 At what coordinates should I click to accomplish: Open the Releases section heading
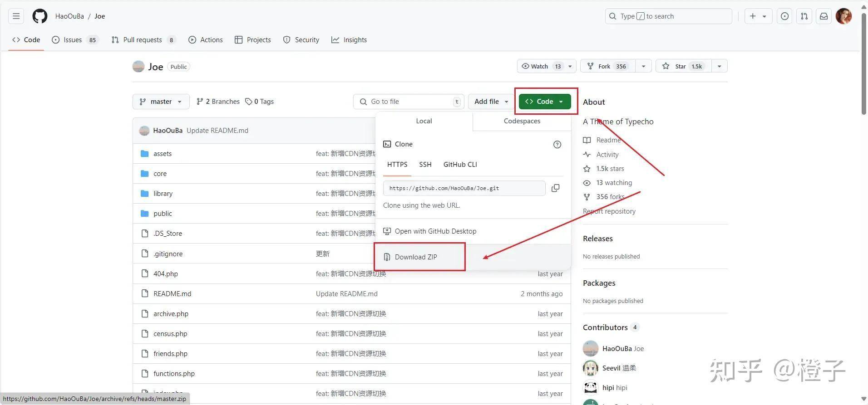point(598,239)
